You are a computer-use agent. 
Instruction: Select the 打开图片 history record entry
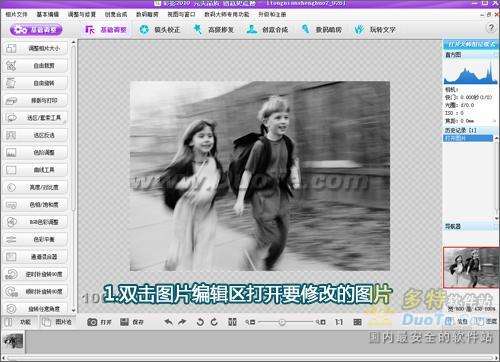[x=468, y=138]
